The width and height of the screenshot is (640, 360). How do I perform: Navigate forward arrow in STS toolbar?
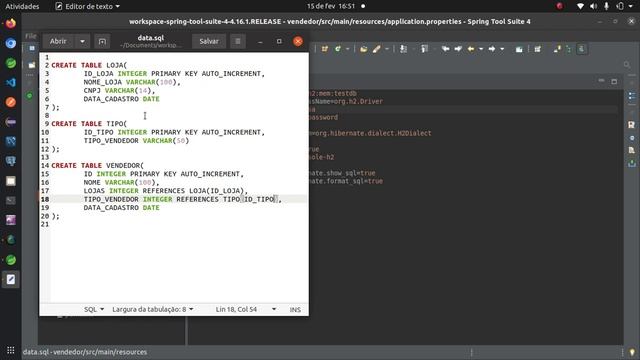tap(492, 49)
